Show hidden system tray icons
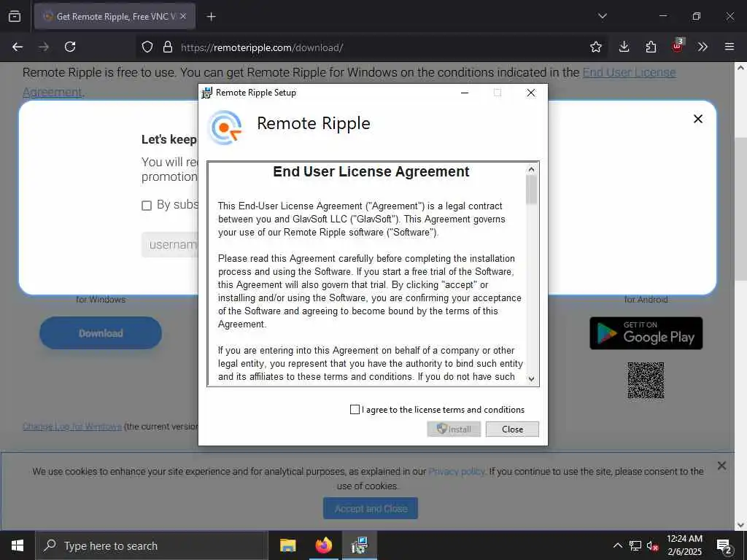 click(617, 545)
